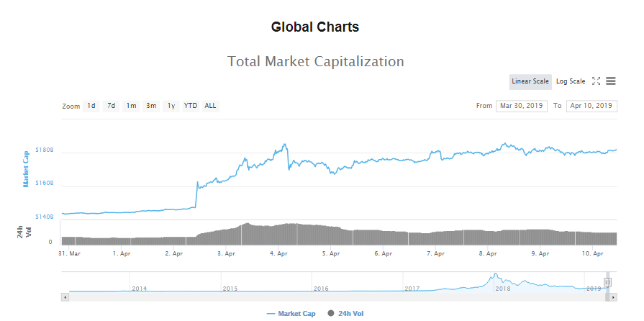Grab the navigator range handle near 2019
The height and width of the screenshot is (321, 644).
608,283
